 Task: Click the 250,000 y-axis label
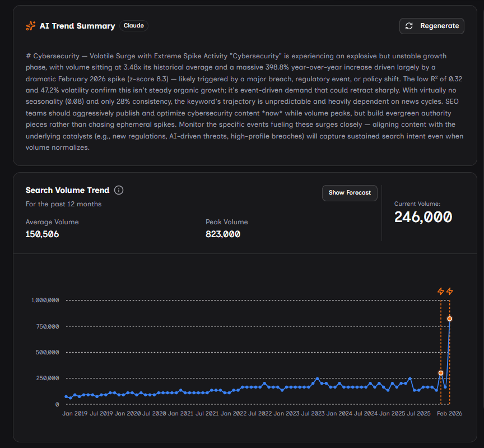pos(48,378)
